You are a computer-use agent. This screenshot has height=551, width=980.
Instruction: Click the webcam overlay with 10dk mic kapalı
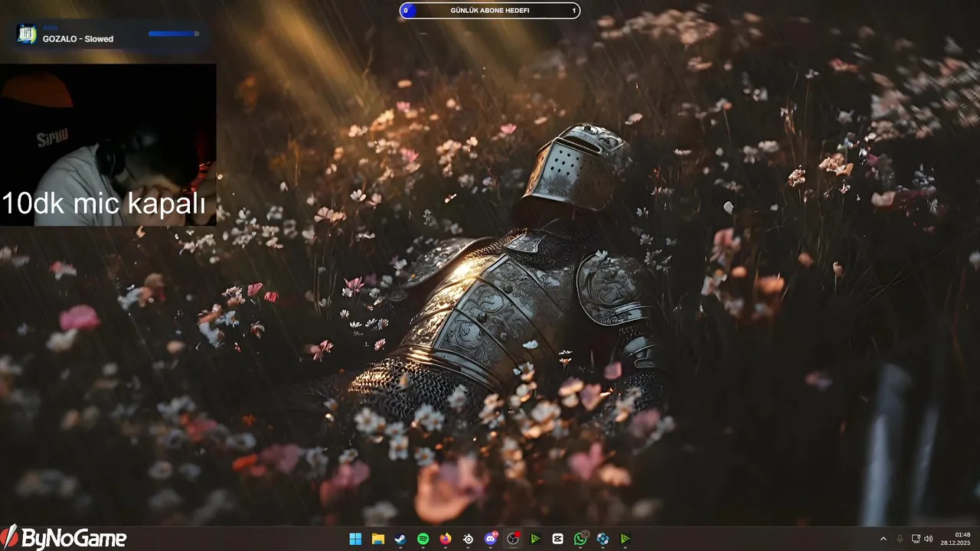click(x=108, y=145)
